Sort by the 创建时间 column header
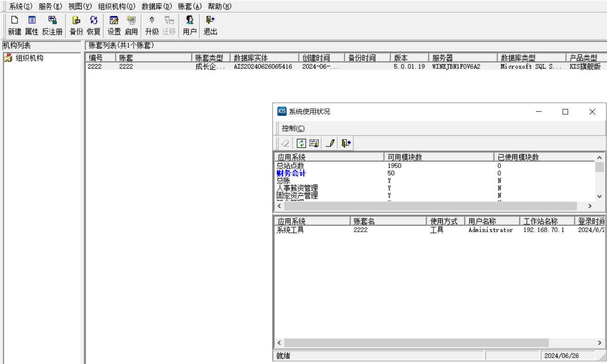The height and width of the screenshot is (364, 607). coord(316,58)
